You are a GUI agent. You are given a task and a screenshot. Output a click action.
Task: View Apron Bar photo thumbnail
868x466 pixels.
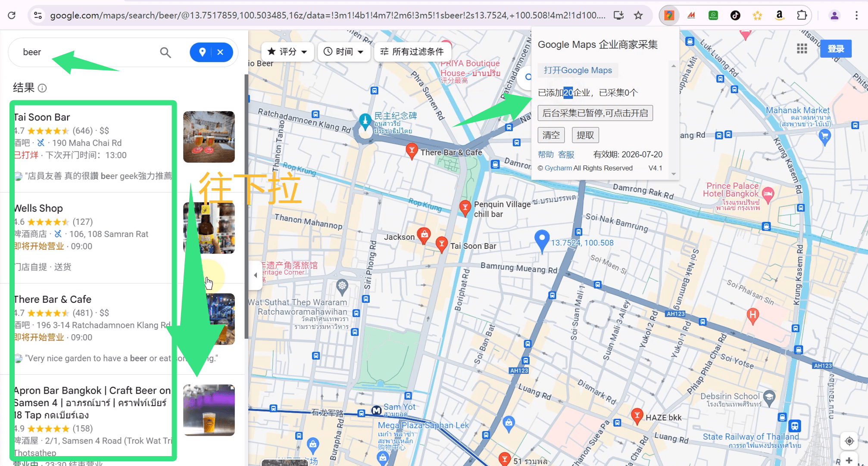(209, 410)
